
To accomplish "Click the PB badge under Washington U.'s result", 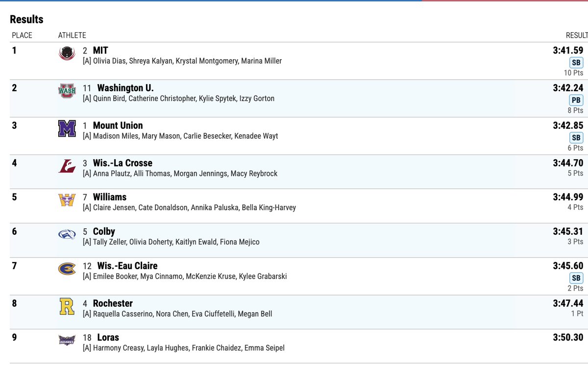I will [x=576, y=100].
